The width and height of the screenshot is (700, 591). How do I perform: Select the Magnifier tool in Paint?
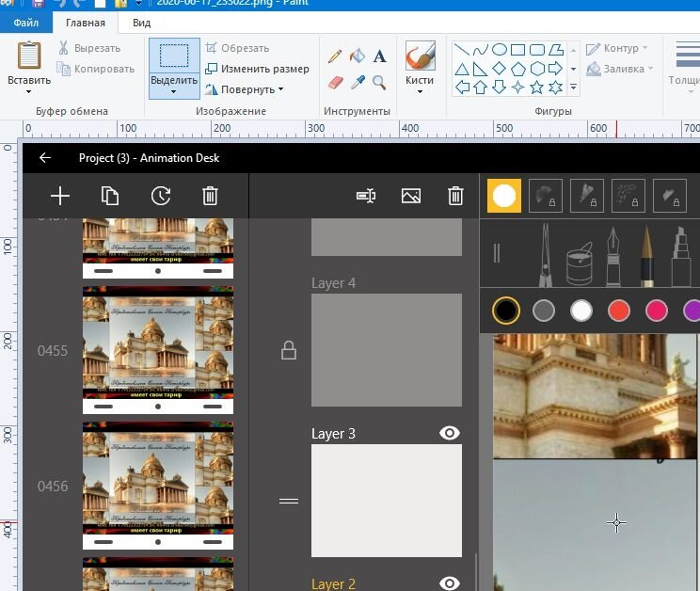pos(379,82)
